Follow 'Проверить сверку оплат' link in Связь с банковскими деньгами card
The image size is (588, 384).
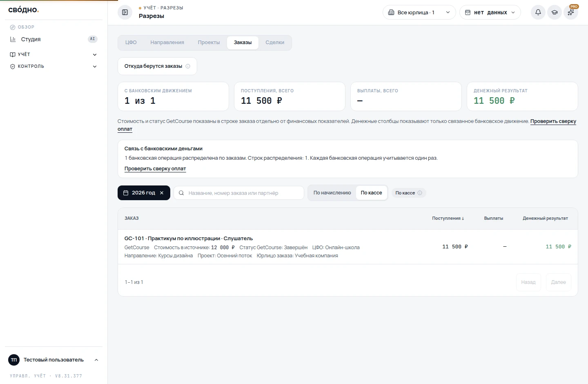(155, 169)
